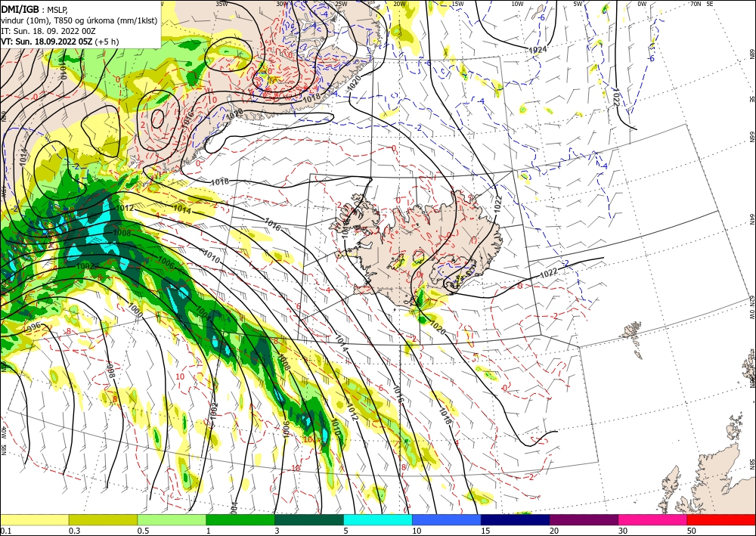Click the 5W longitude label
The width and height of the screenshot is (756, 536).
pyautogui.click(x=578, y=4)
